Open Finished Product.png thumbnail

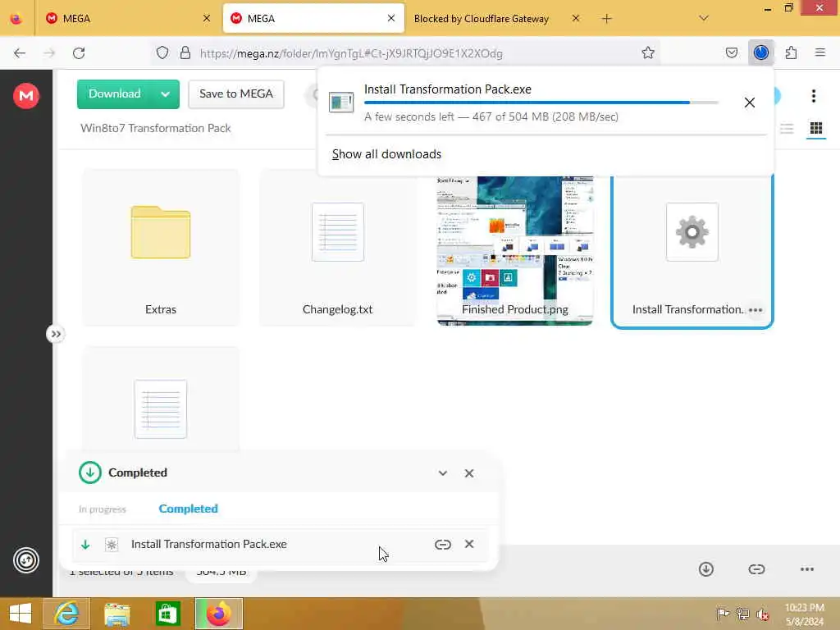point(515,250)
